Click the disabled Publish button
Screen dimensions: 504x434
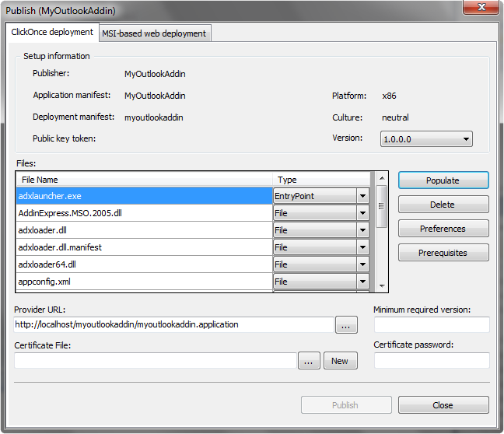pos(346,405)
